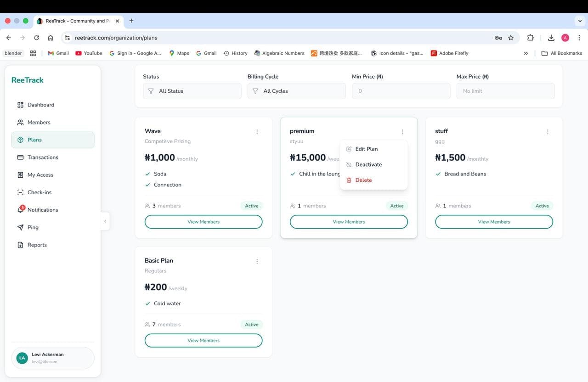588x382 pixels.
Task: Click the Ping paper-plane icon
Action: point(20,227)
